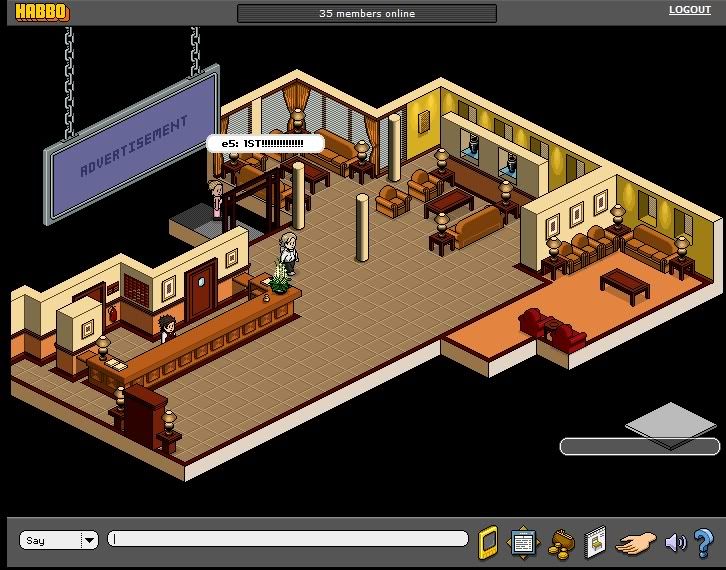Toggle sound with the speaker icon
This screenshot has width=726, height=570.
(676, 542)
